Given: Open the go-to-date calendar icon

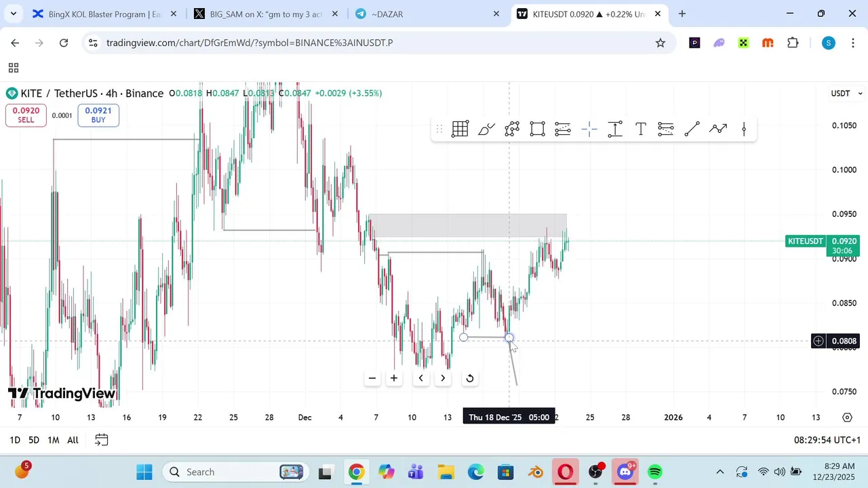Looking at the screenshot, I should (102, 440).
